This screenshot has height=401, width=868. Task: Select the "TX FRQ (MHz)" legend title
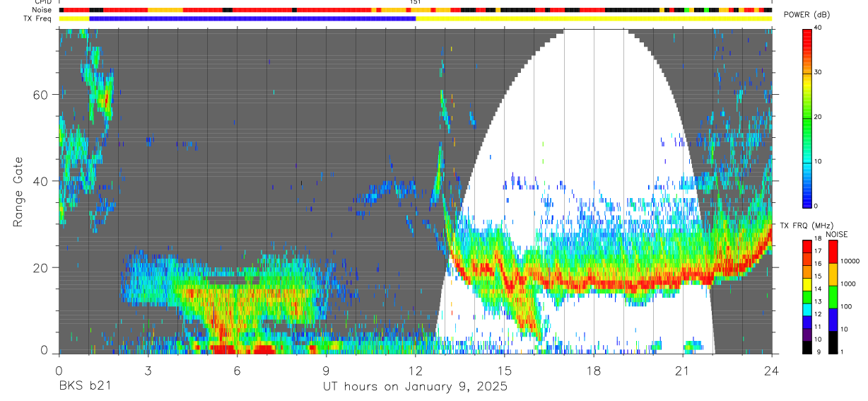[806, 225]
